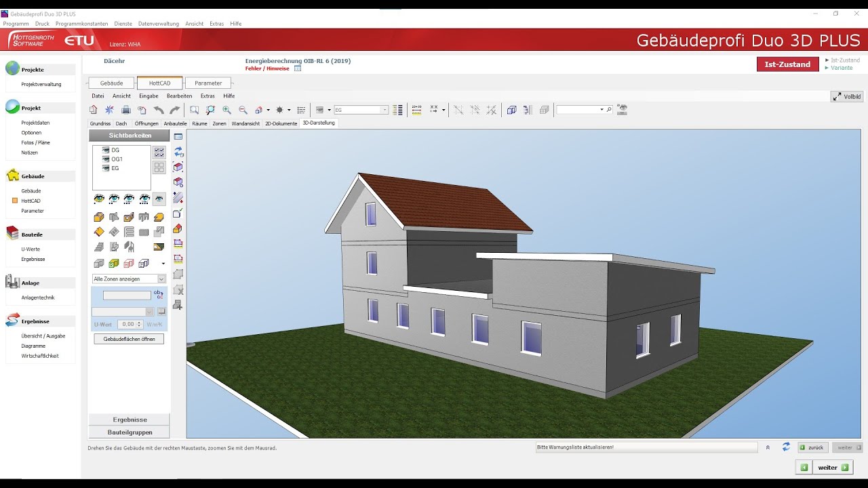
Task: Toggle visibility of the EG floor
Action: click(106, 167)
